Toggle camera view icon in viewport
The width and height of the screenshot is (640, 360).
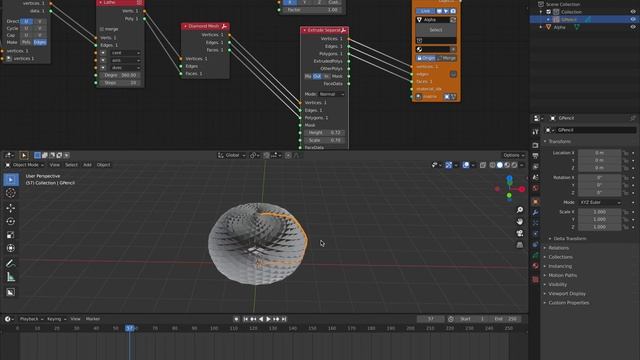tap(520, 233)
